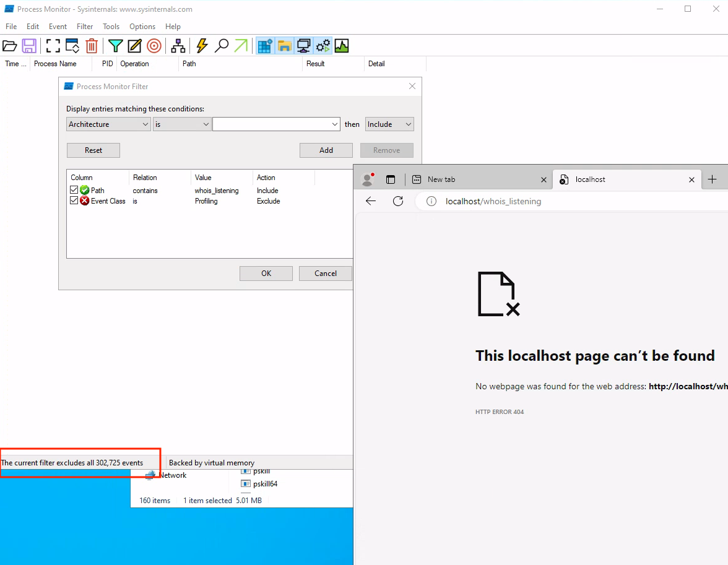
Task: Click the Jump To arrow icon
Action: [x=241, y=45]
